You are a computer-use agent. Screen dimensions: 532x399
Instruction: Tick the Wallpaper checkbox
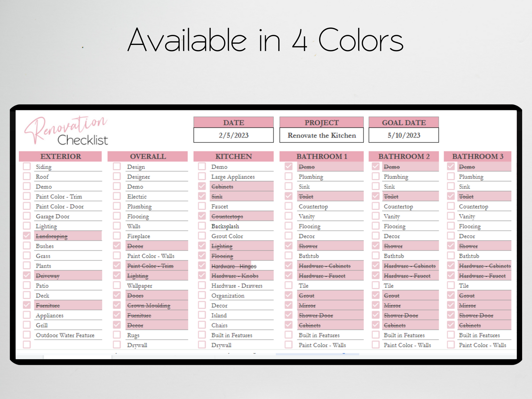pyautogui.click(x=117, y=285)
